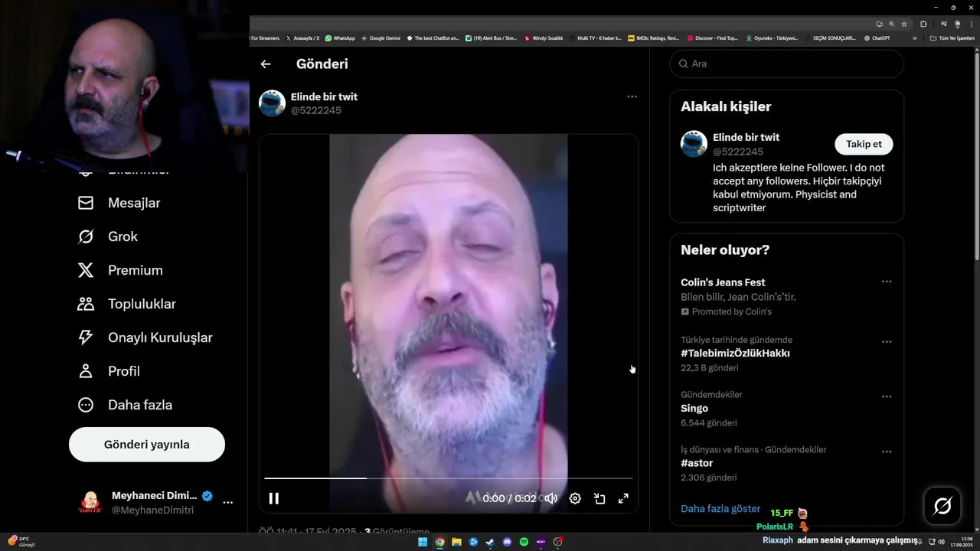Mute the video with the speaker icon

550,498
